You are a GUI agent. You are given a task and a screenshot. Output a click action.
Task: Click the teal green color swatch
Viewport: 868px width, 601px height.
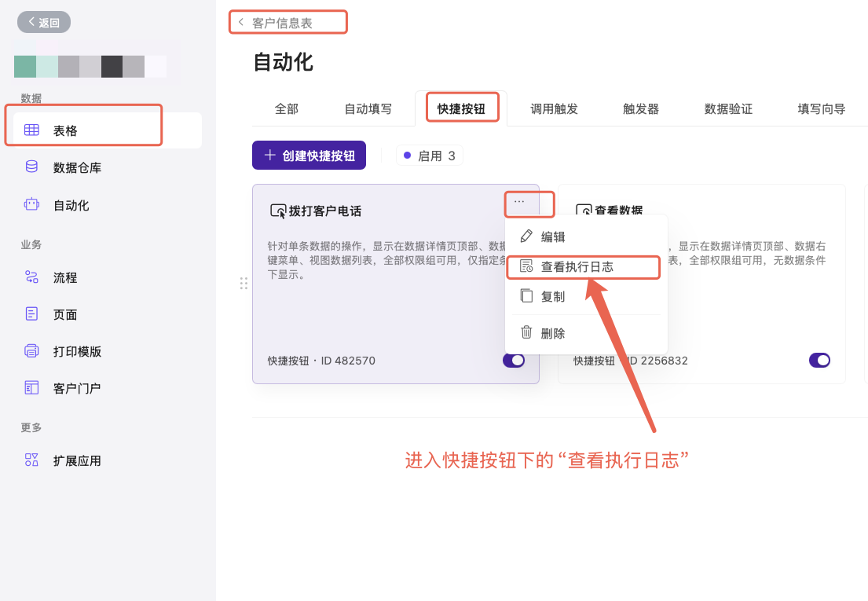tap(25, 67)
